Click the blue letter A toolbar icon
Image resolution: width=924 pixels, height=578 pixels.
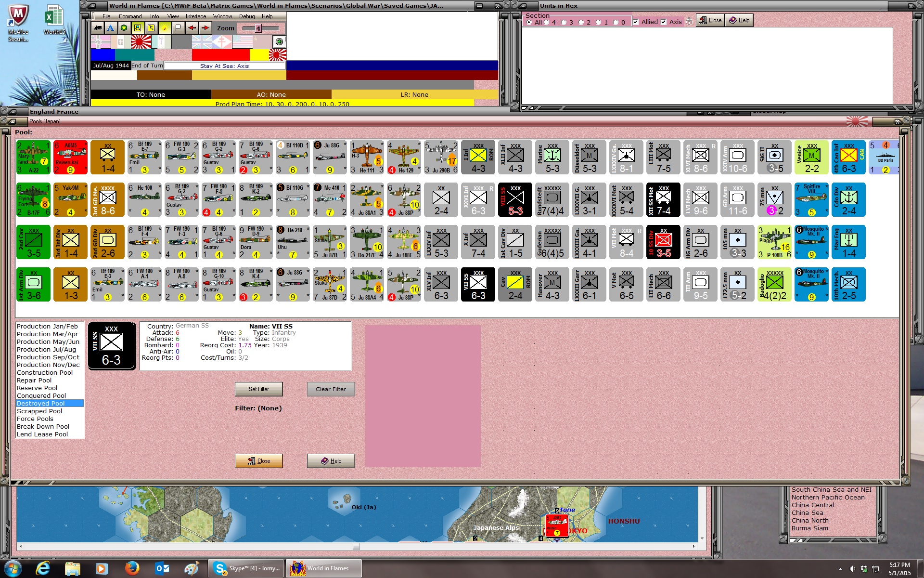pyautogui.click(x=111, y=28)
